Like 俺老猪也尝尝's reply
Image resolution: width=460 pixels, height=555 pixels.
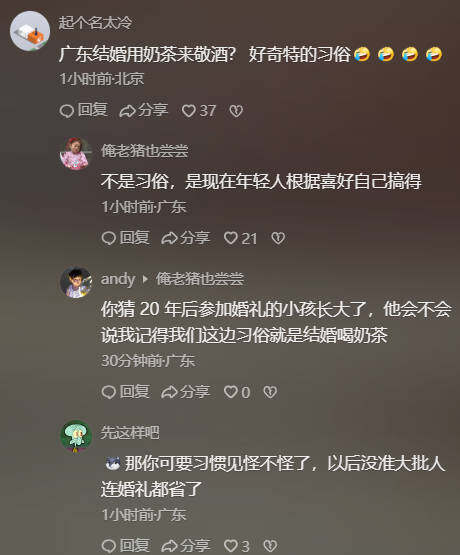click(x=240, y=238)
